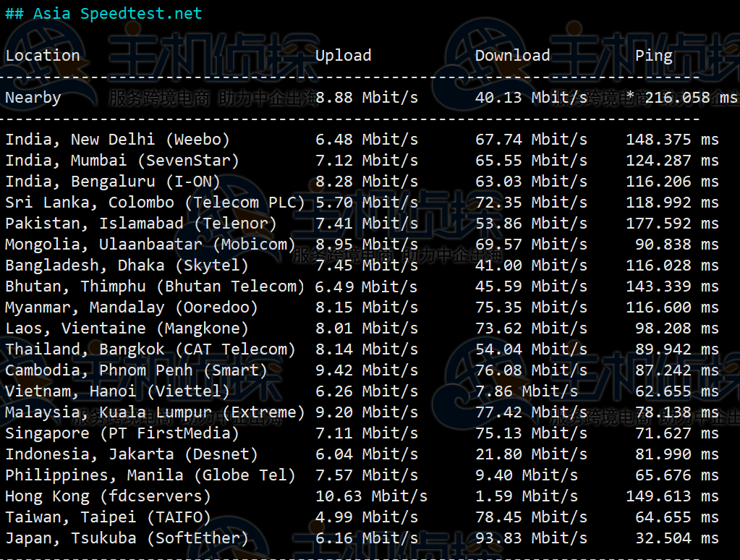Viewport: 740px width, 560px height.
Task: Click Bhutan, Thimphu (Bhutan Telecom) row
Action: [x=155, y=287]
